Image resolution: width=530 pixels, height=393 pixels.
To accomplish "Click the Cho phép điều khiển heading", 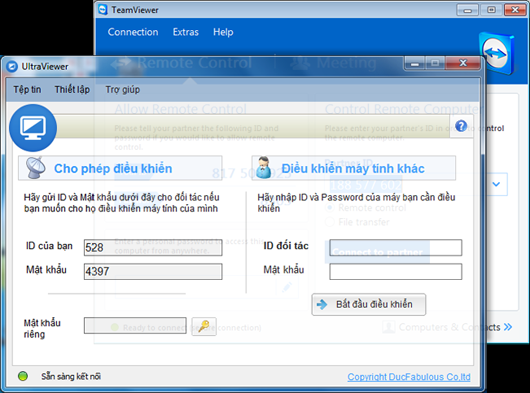I will 113,168.
